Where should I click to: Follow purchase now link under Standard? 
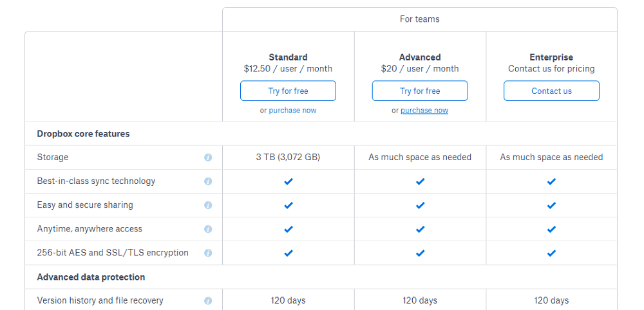pos(292,111)
